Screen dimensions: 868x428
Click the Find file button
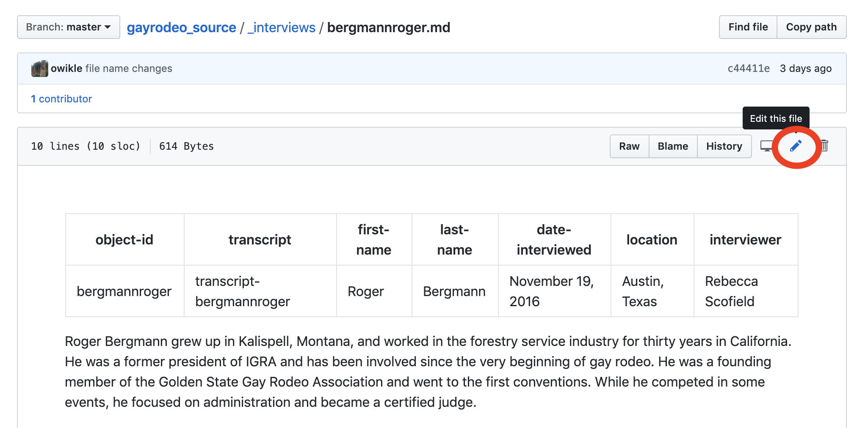tap(748, 27)
